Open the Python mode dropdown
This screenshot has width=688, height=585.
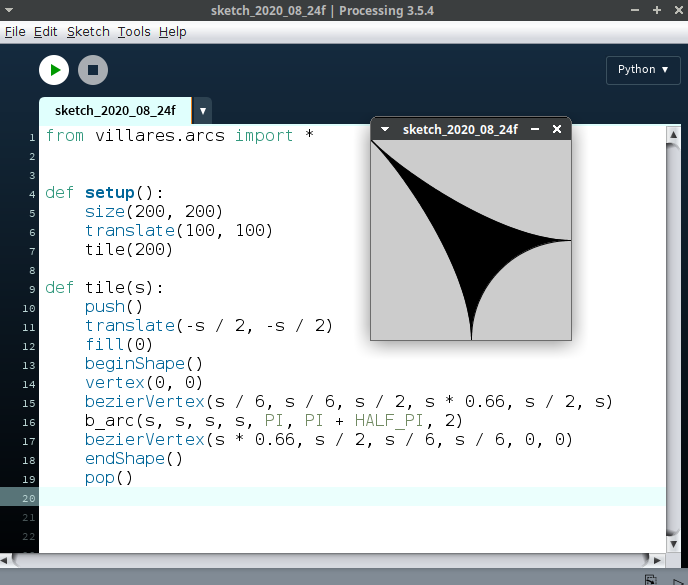(642, 70)
